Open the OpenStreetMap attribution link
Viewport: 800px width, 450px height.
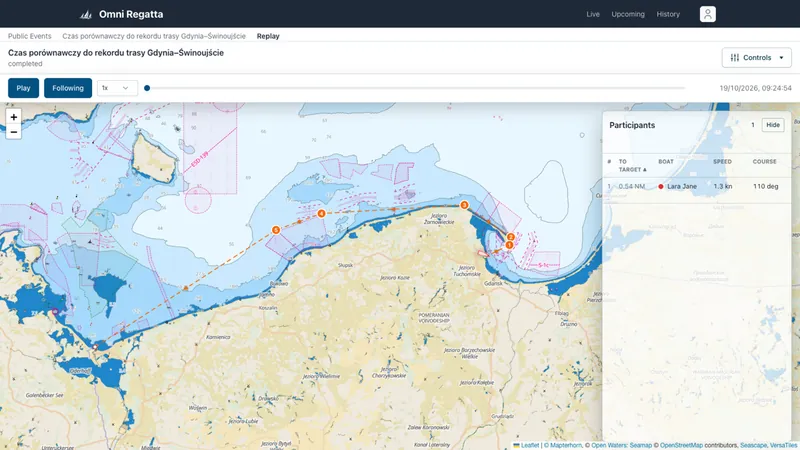pyautogui.click(x=681, y=445)
